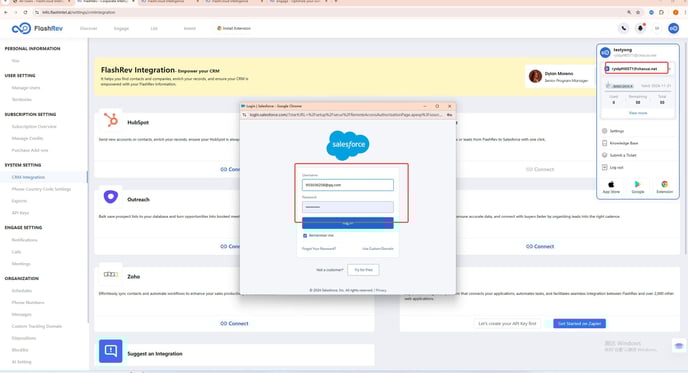Screen dimensions: 688x373
Task: Open Phone Country Code Settings in the sidebar
Action: click(x=41, y=189)
